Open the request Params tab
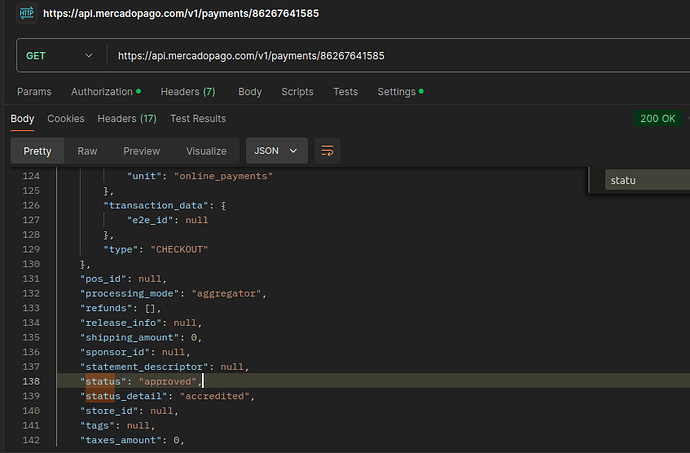 tap(34, 92)
